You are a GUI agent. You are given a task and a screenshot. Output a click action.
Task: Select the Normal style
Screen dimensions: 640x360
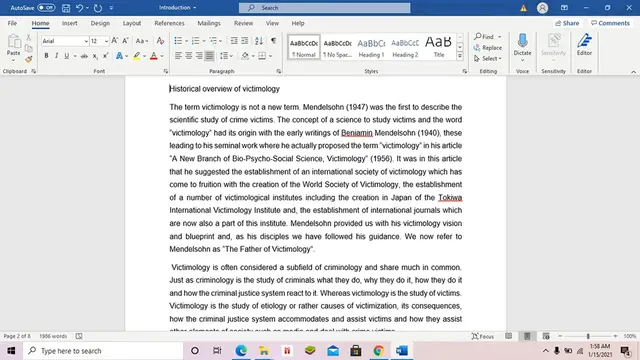point(304,47)
